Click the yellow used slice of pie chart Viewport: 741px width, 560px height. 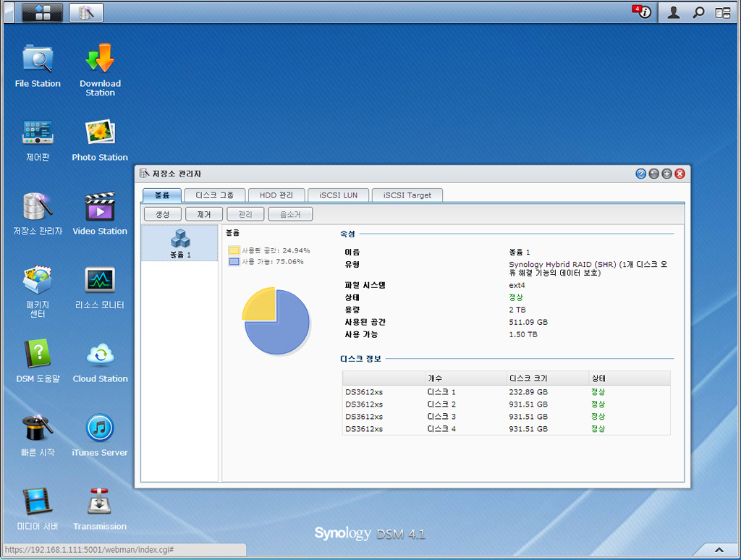(x=262, y=306)
